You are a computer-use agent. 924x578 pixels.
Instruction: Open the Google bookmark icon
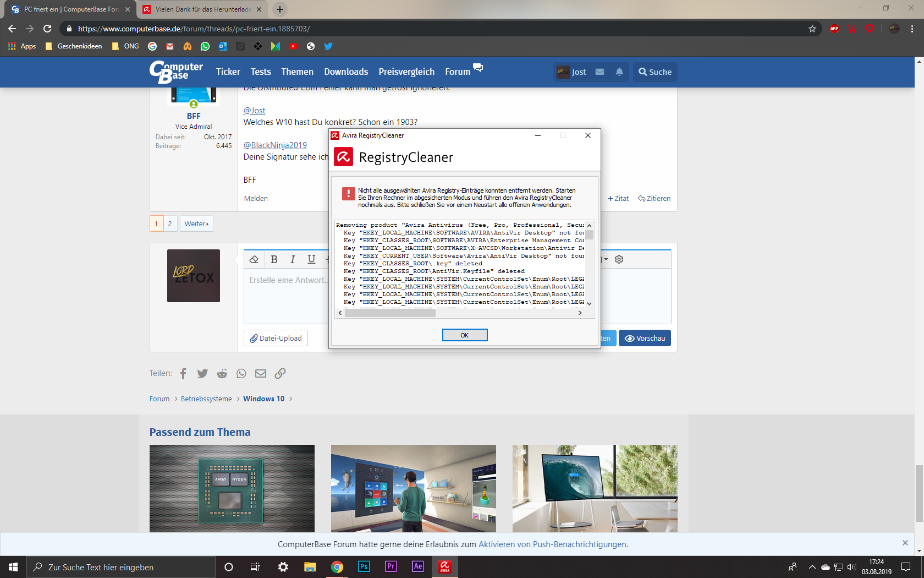coord(152,46)
